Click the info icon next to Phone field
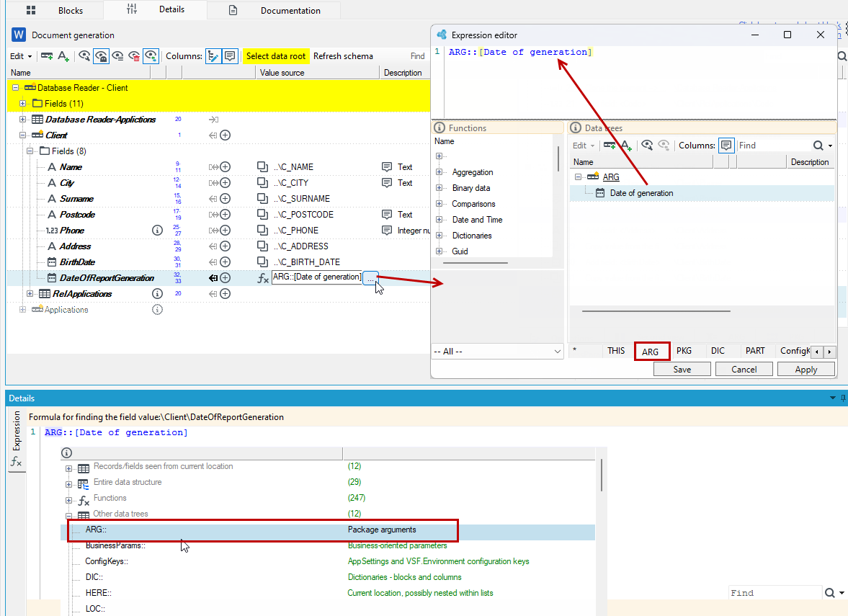Screen dimensions: 848x616 point(157,231)
